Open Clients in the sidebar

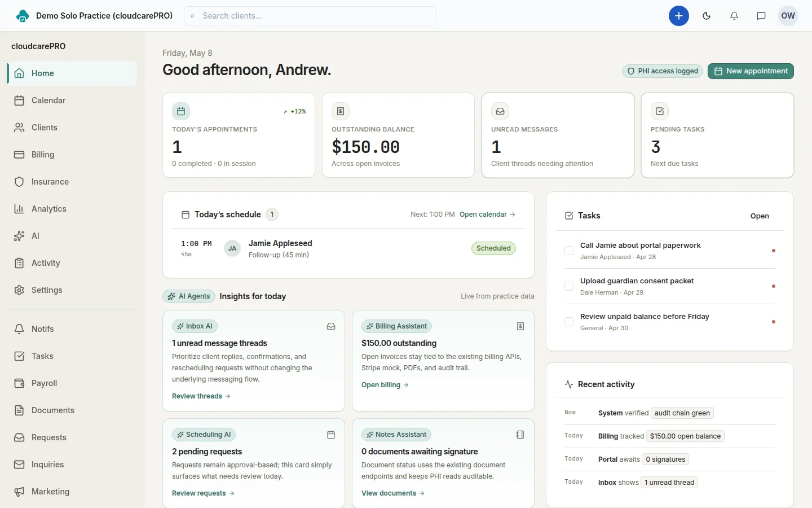pyautogui.click(x=72, y=128)
